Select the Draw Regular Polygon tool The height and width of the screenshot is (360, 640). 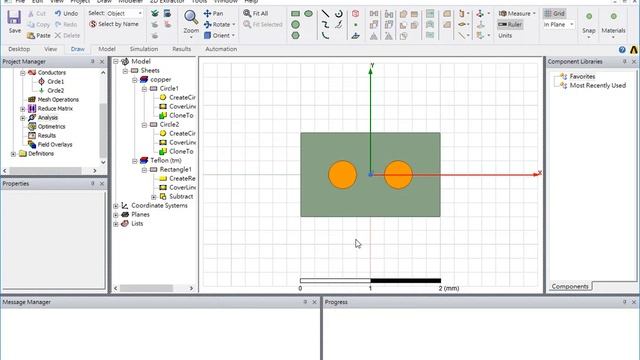point(296,36)
